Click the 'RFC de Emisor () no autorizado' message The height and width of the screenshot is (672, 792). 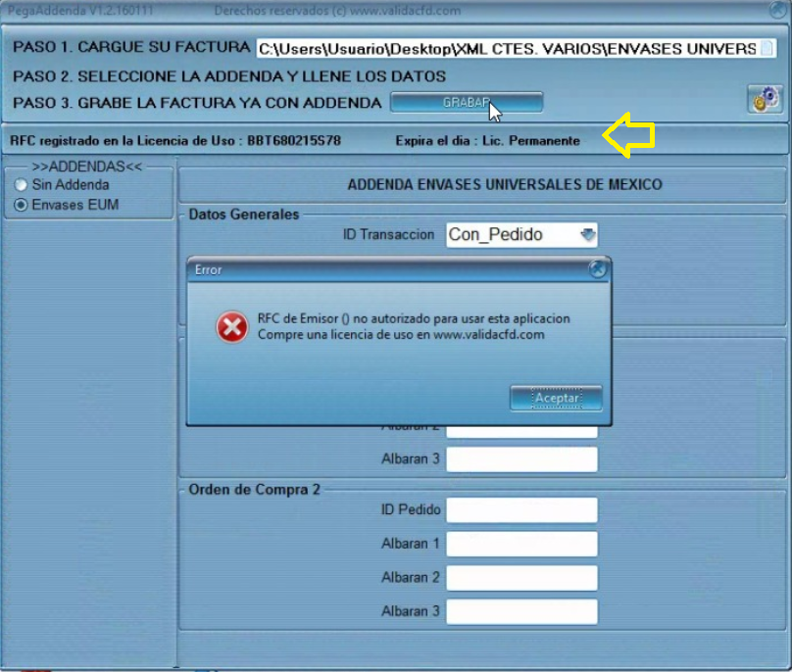point(414,318)
